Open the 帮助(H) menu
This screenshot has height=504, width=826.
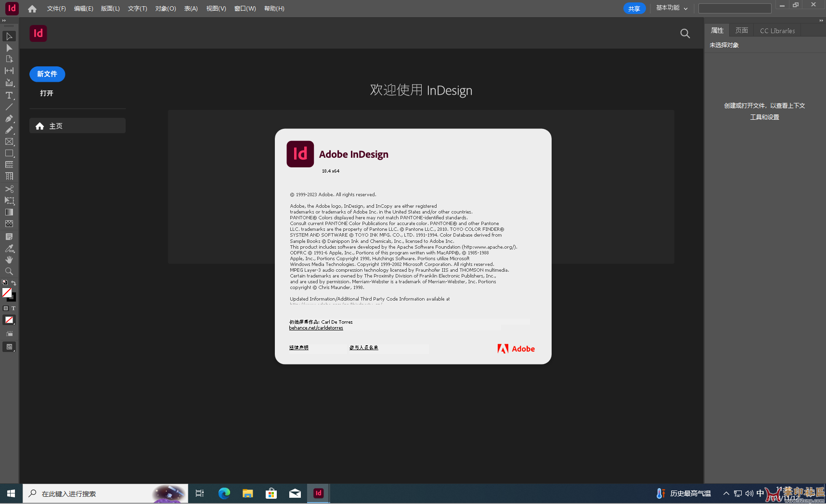[274, 9]
